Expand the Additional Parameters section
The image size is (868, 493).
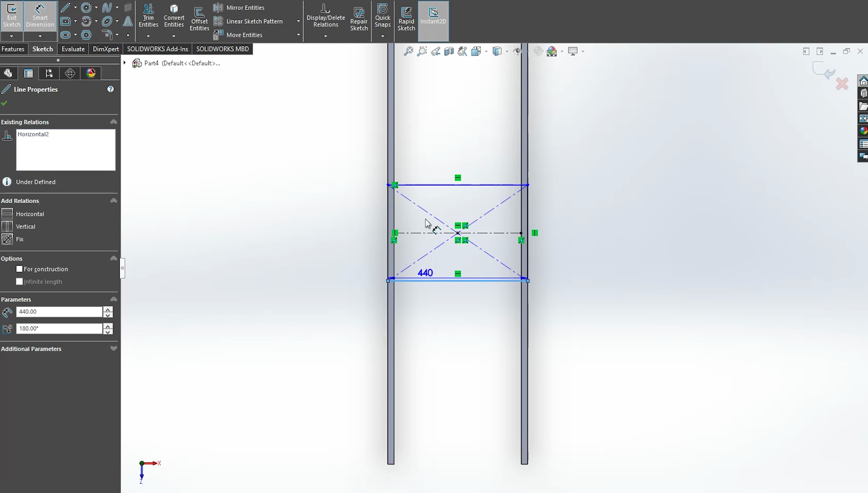tap(113, 349)
